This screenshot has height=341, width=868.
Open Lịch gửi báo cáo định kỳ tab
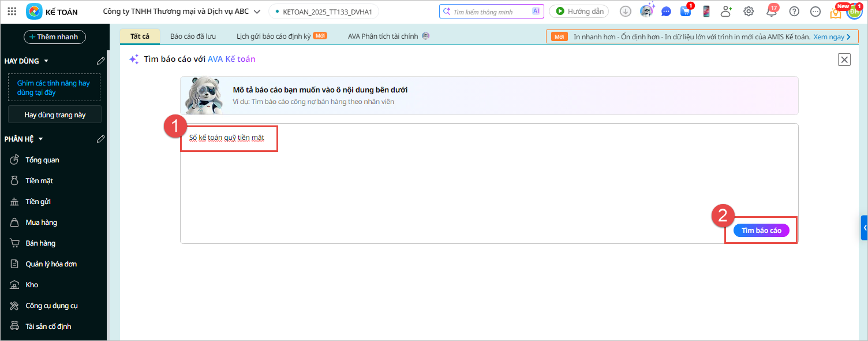coord(282,36)
